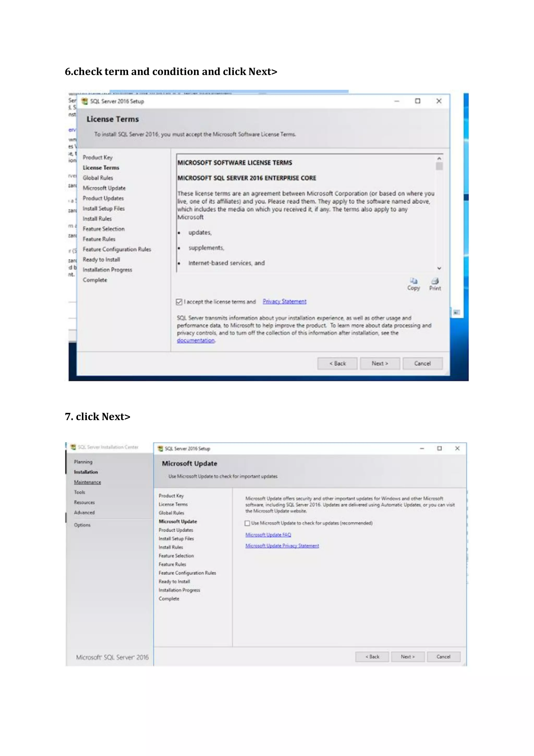Viewport: 534px width, 756px height.
Task: Click SQL Server icon in Microsoft Update title bar
Action: pyautogui.click(x=160, y=448)
